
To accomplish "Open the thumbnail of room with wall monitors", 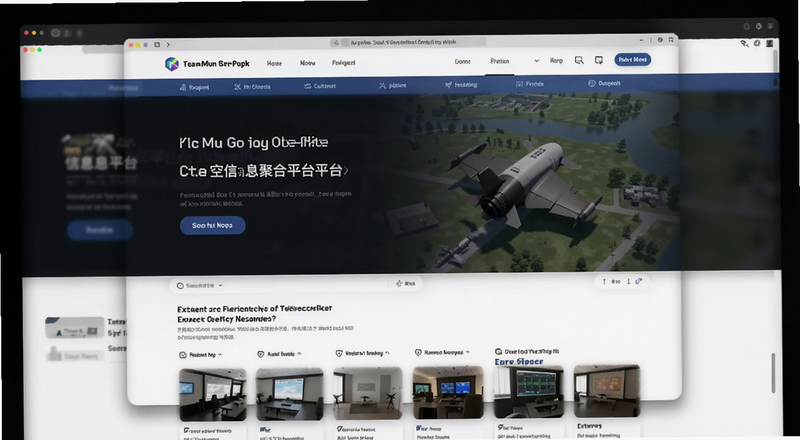I will coord(212,395).
